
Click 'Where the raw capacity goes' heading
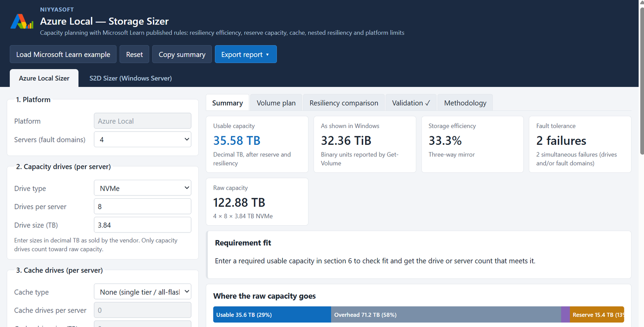(x=264, y=296)
